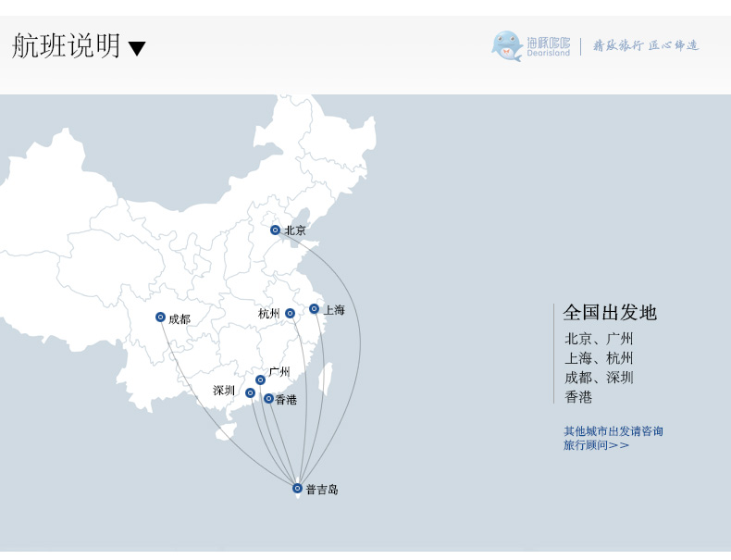
Task: Open the 其他城市出发请咨询 link
Action: 613,430
